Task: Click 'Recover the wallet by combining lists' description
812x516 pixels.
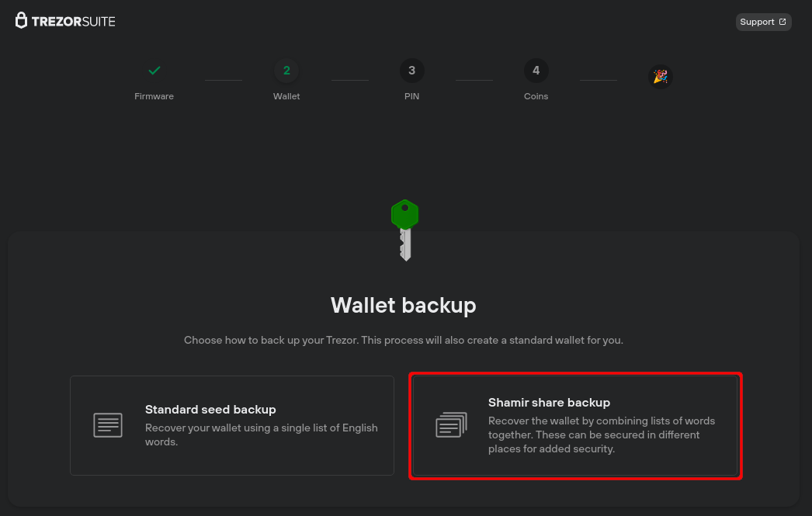Action: tap(601, 435)
